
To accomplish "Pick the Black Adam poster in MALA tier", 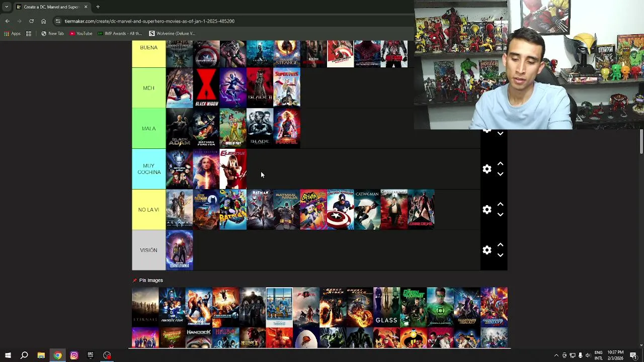I will (x=179, y=128).
